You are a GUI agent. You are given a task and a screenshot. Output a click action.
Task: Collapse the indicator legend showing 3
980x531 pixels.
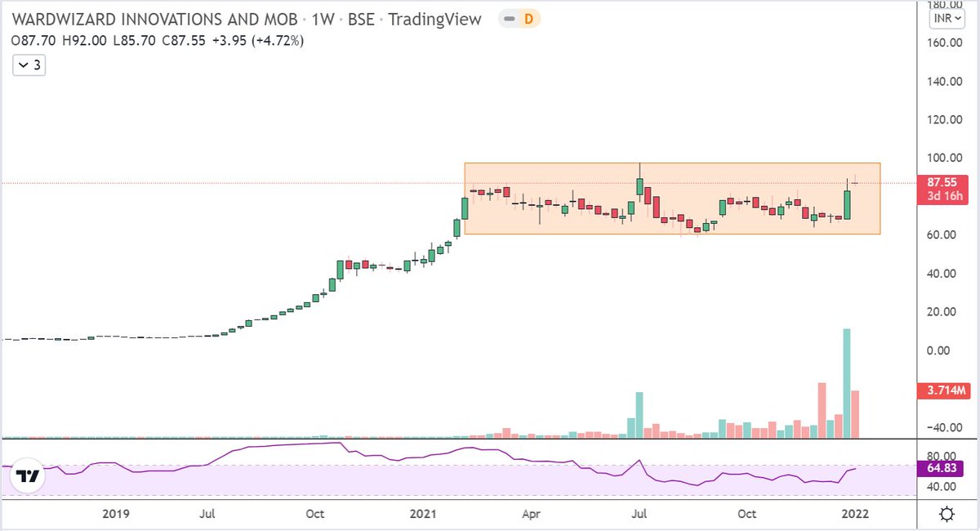[x=29, y=65]
